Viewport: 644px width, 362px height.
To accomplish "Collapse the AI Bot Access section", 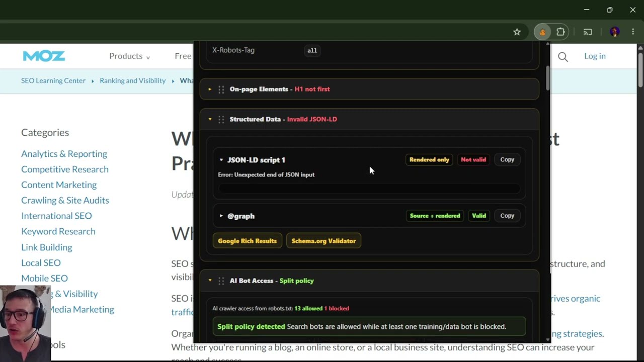I will 210,281.
